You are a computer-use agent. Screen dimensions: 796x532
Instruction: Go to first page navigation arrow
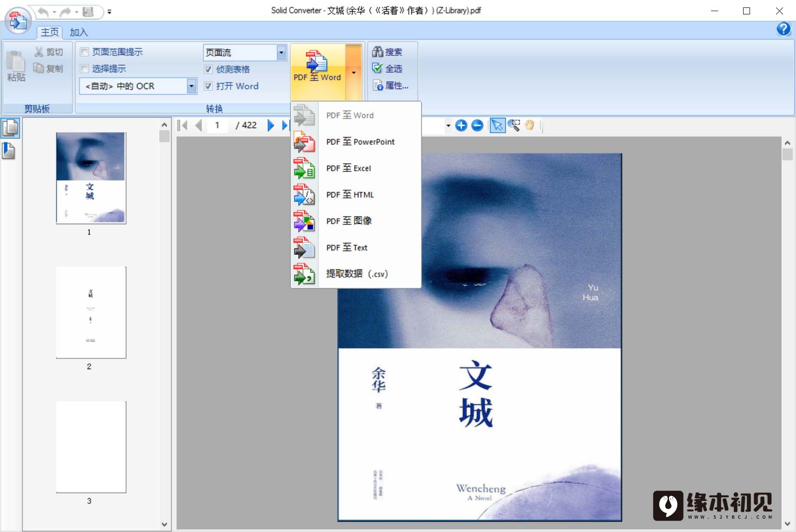point(182,125)
